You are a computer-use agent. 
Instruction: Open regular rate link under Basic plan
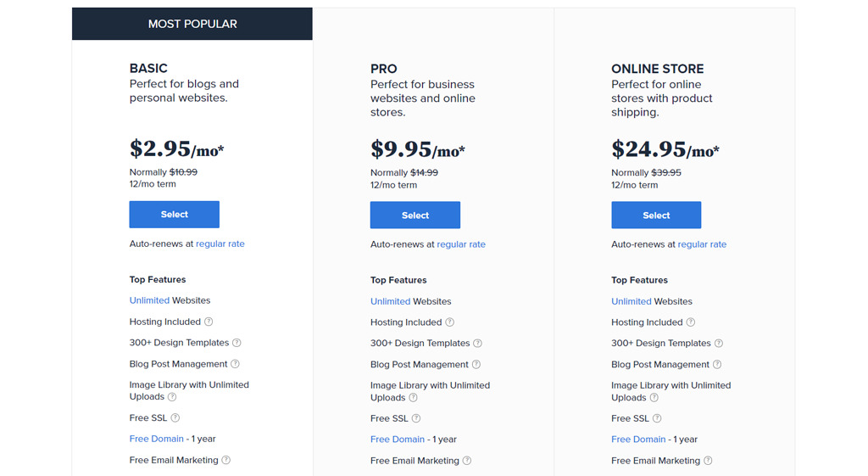(x=220, y=244)
